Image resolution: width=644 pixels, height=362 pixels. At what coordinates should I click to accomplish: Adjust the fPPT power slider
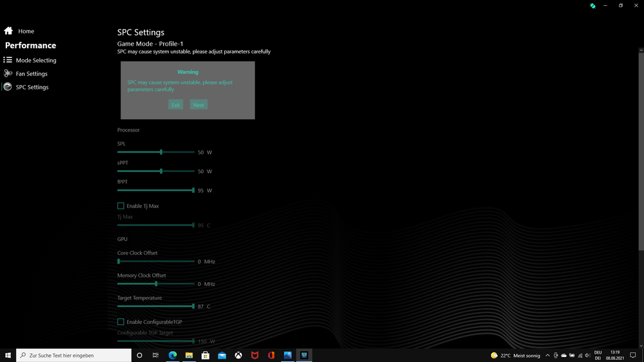(155, 190)
